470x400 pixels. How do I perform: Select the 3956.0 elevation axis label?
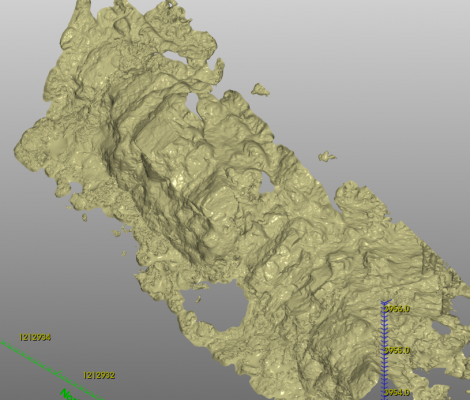click(397, 309)
